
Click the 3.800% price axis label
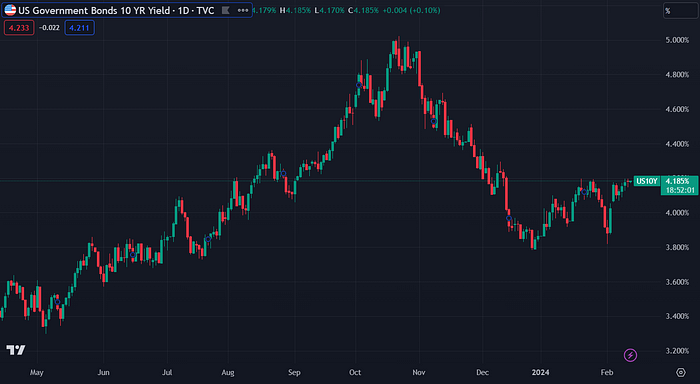point(677,247)
